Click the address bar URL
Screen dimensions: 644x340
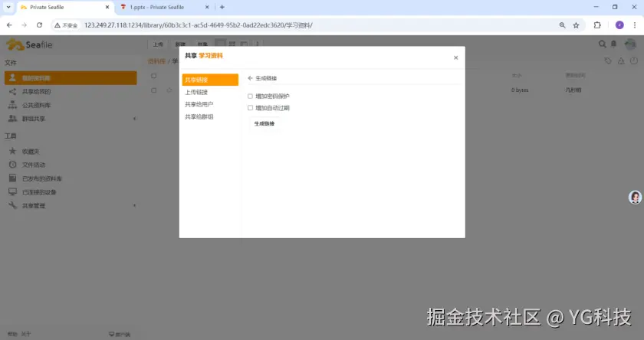[199, 25]
